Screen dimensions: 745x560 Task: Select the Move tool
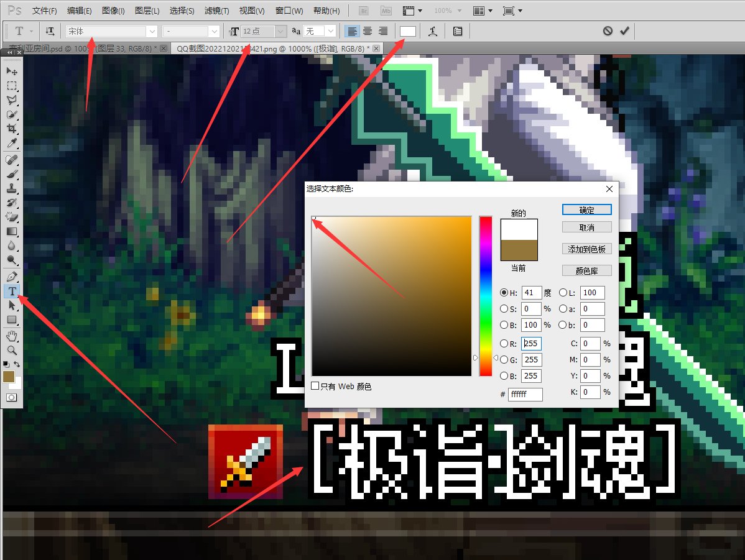pos(12,71)
